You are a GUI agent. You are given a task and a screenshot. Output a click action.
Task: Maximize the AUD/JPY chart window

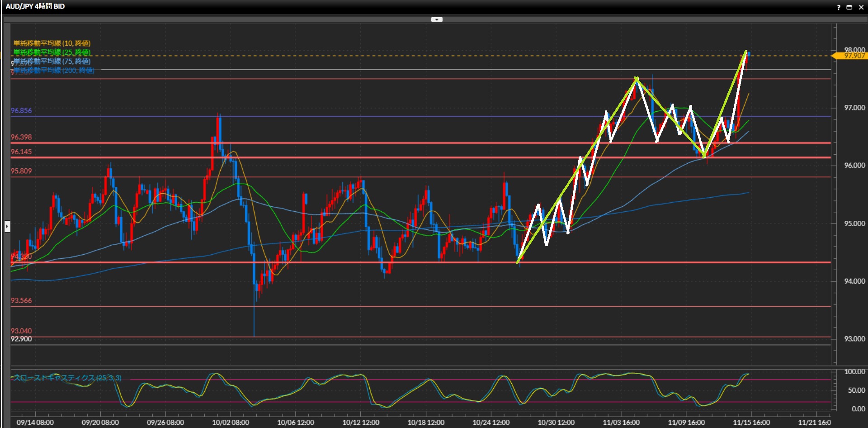tap(849, 7)
